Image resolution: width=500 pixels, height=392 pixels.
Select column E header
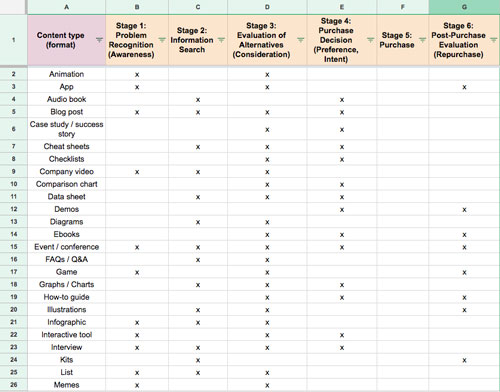tap(342, 7)
